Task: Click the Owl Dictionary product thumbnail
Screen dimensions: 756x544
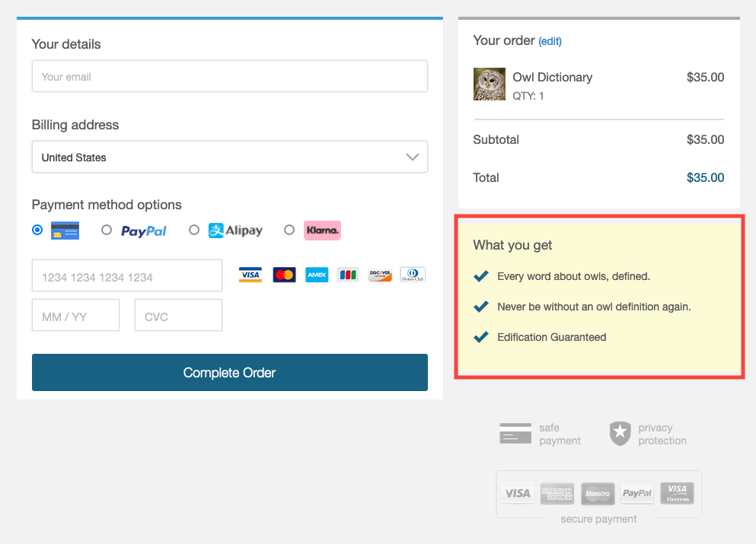Action: click(490, 84)
